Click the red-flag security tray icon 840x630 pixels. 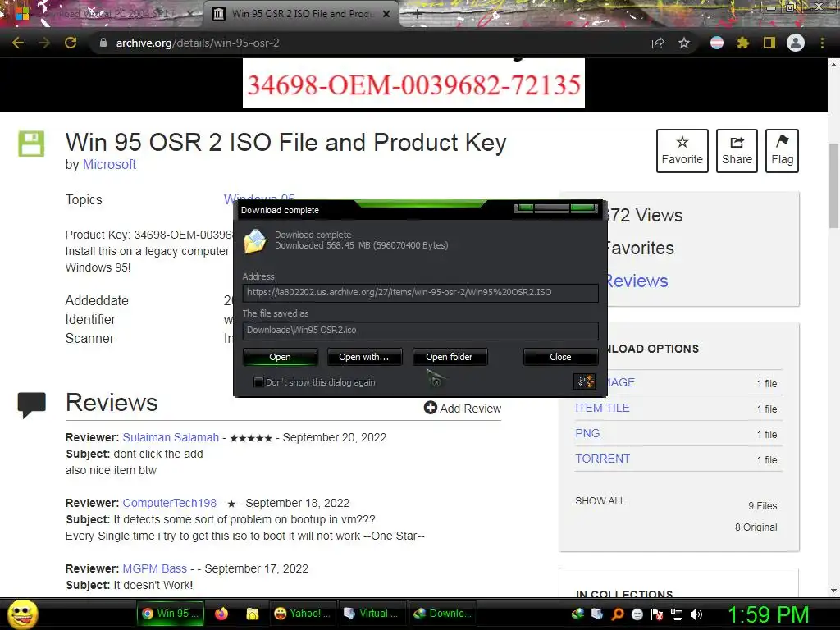(657, 614)
